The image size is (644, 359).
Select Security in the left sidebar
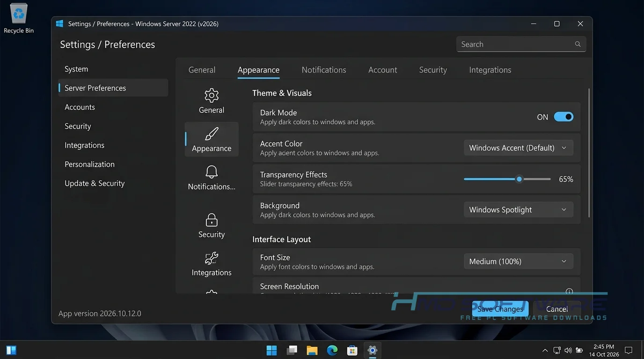(x=113, y=126)
